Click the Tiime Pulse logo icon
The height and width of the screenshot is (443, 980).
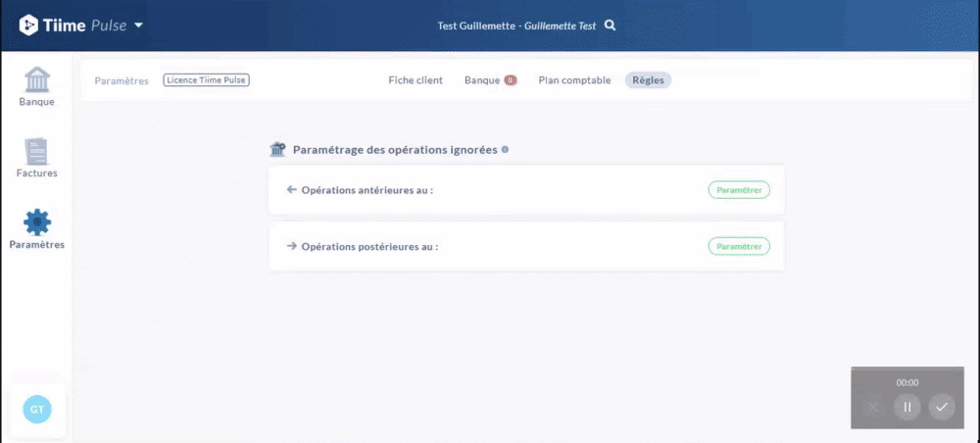(x=28, y=25)
